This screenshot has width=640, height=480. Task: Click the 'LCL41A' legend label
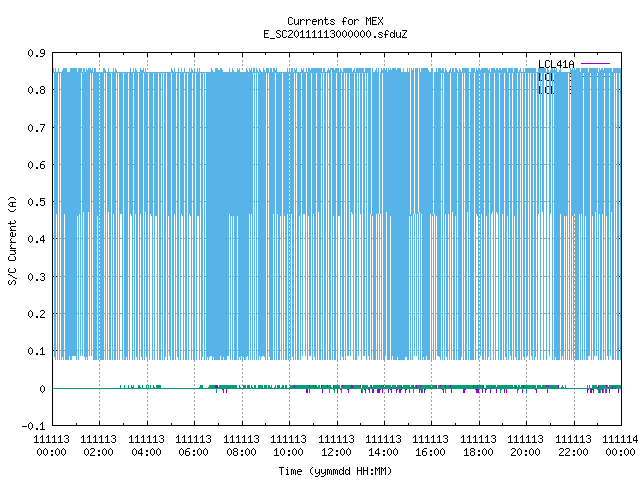(556, 64)
